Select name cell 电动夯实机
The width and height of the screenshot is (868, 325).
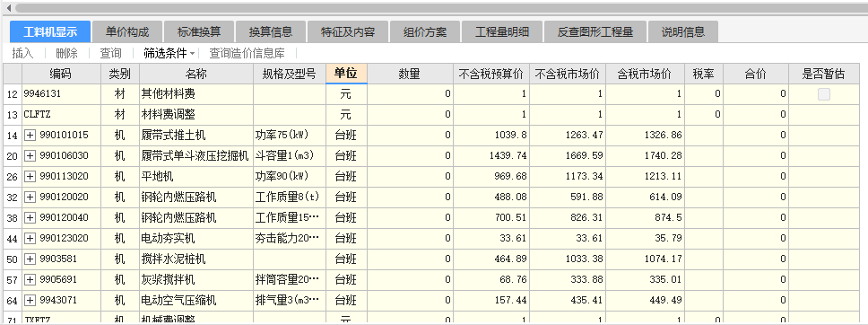196,239
